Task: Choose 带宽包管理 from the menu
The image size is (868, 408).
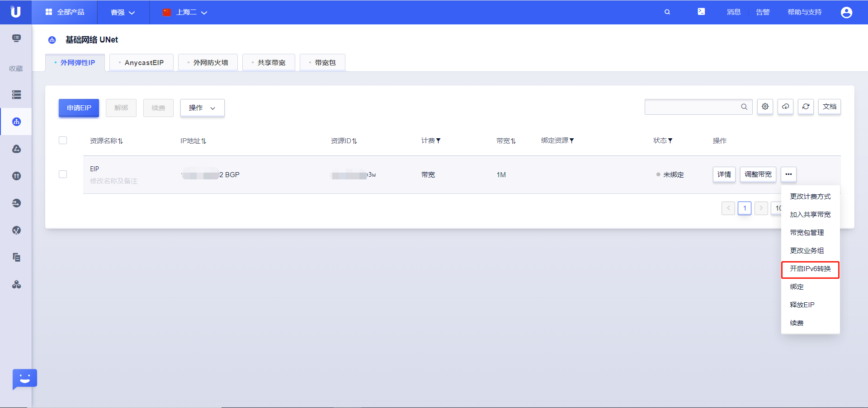Action: coord(810,233)
